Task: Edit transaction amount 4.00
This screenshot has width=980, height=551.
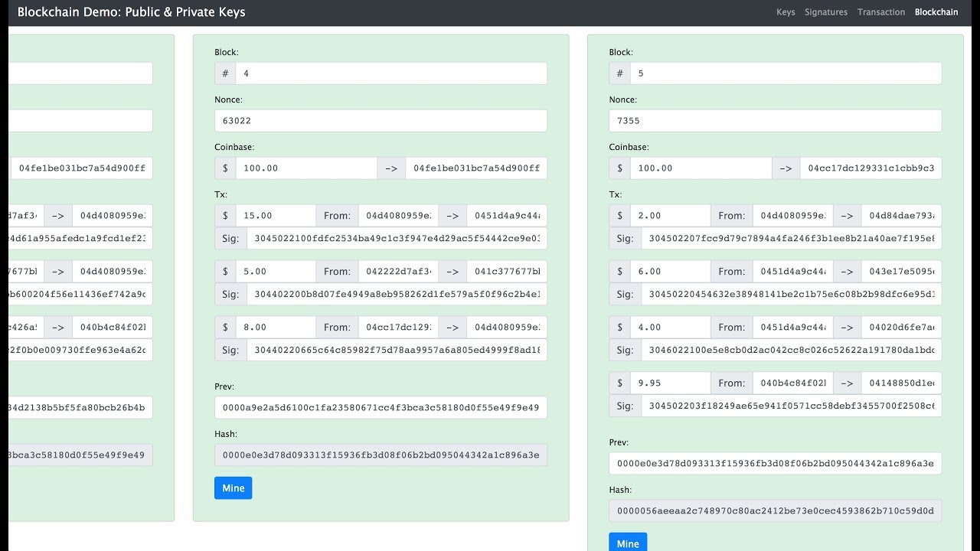Action: [x=670, y=327]
